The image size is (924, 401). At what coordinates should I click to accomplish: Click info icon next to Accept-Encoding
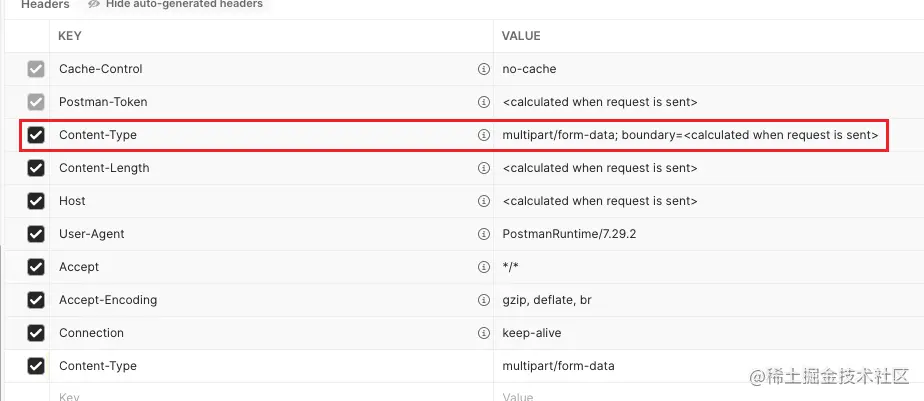pos(483,300)
